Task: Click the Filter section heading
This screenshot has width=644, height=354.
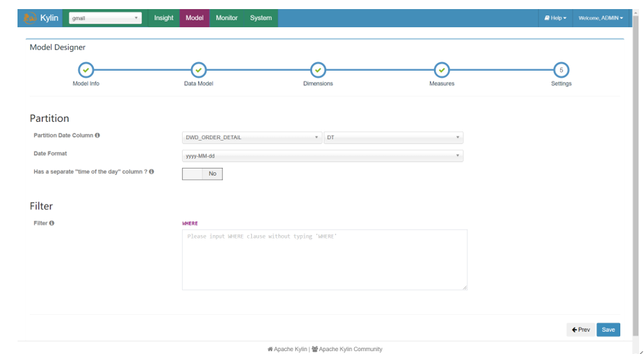Action: (41, 206)
